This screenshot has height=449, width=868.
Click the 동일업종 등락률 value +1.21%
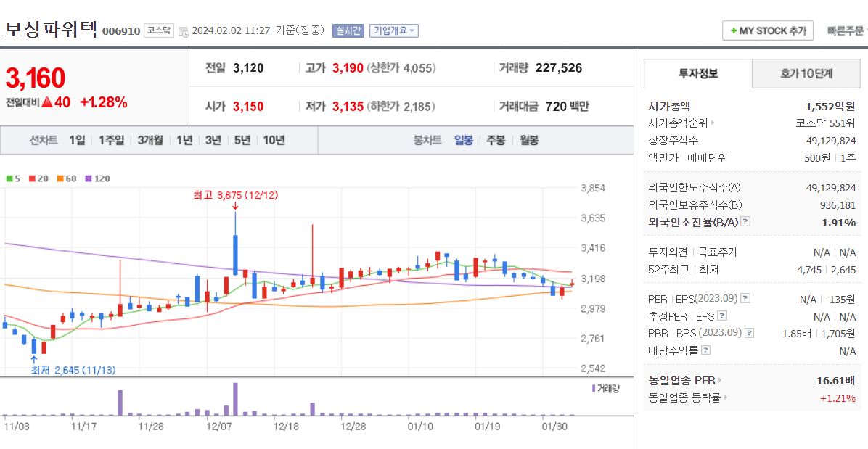838,398
